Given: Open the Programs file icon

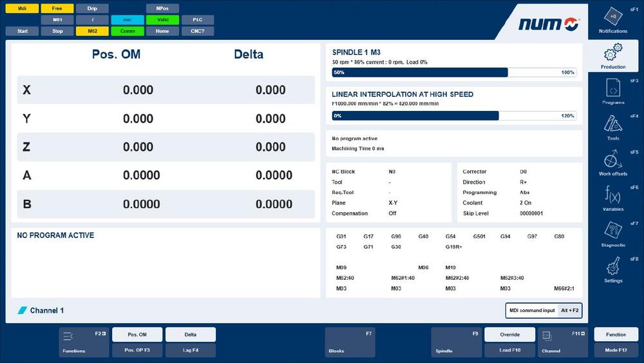Looking at the screenshot, I should [x=613, y=88].
